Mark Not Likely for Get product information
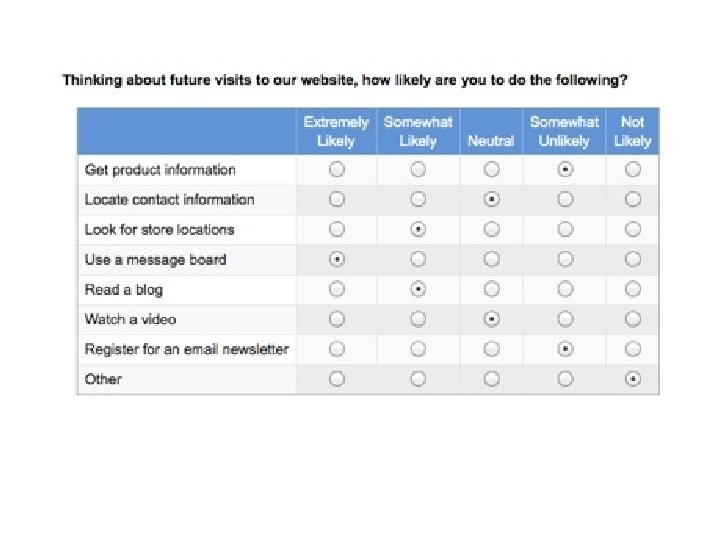 click(633, 170)
